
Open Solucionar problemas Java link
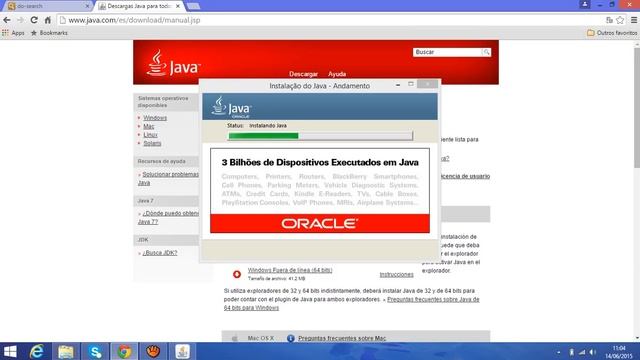(168, 178)
